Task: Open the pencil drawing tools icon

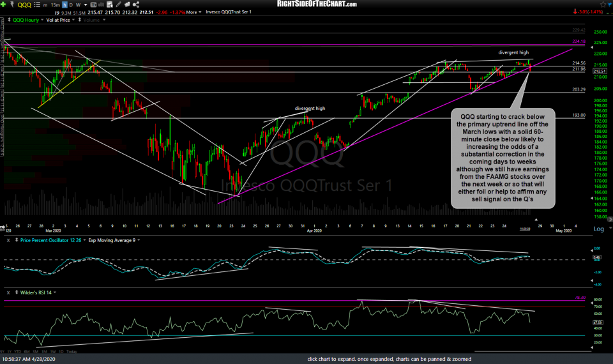Action: coord(119,4)
